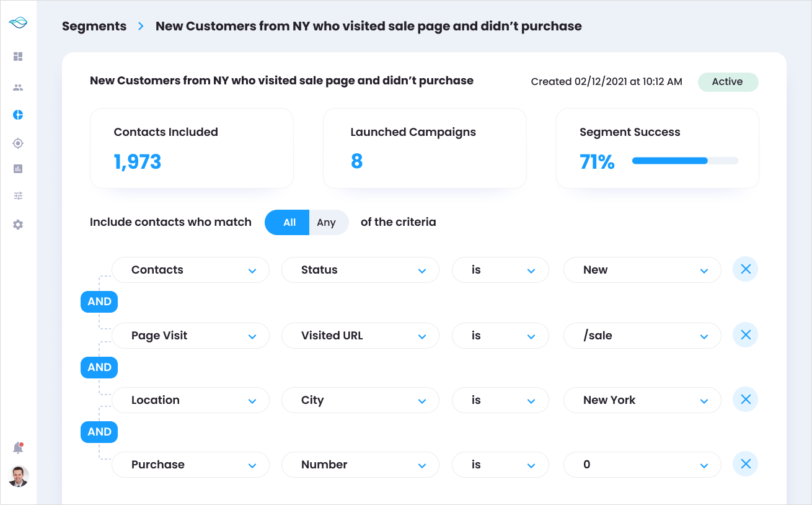Click the notification bell icon
The image size is (812, 505).
click(x=18, y=448)
